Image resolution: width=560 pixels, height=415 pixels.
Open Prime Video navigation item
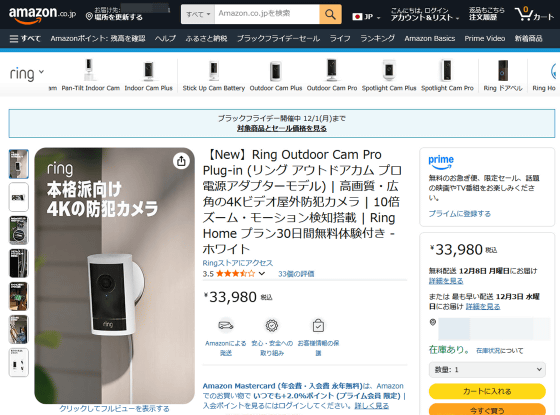click(x=485, y=39)
